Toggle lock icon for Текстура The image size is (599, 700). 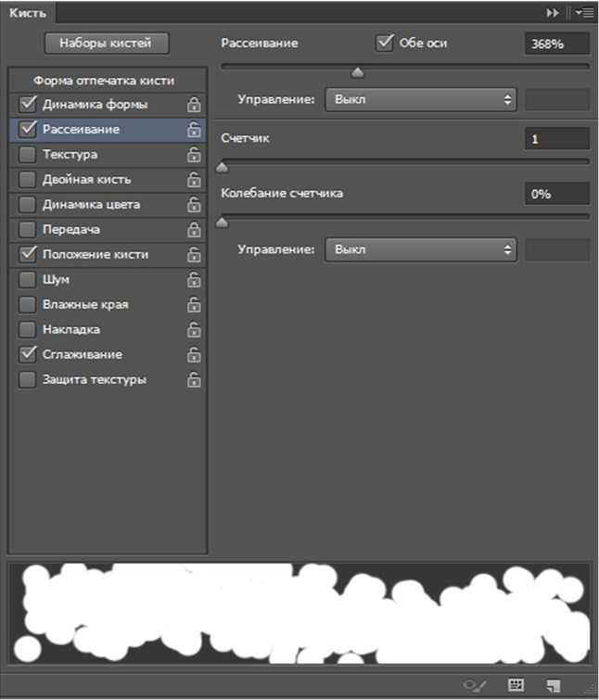pos(194,155)
